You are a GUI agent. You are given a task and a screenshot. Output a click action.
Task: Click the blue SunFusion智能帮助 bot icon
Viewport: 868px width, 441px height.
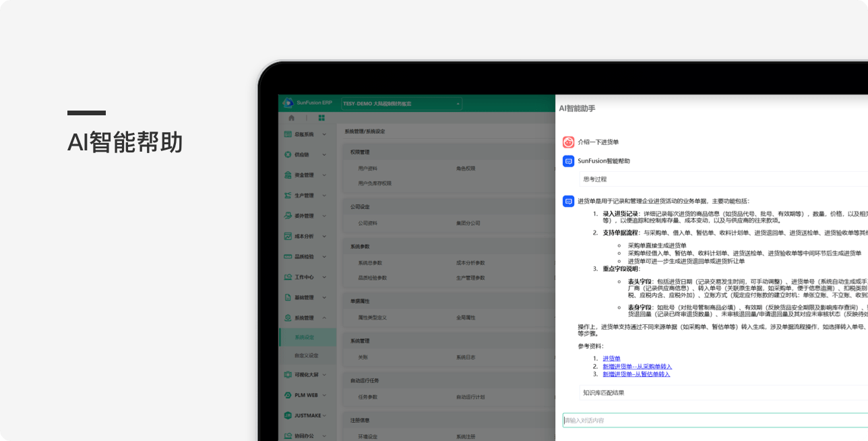pos(568,161)
